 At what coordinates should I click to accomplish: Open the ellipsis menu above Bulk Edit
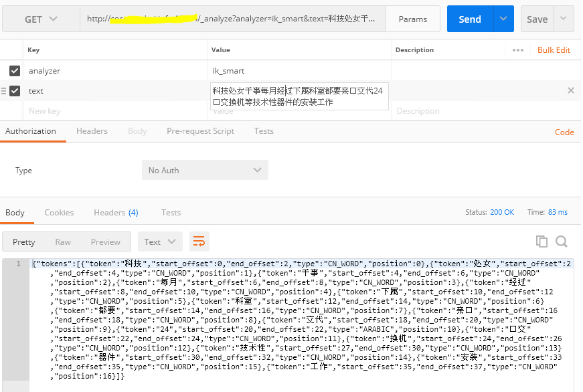point(518,50)
